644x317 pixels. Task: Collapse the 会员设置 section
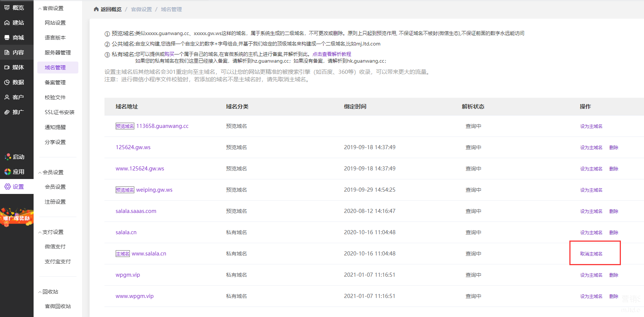pos(40,173)
